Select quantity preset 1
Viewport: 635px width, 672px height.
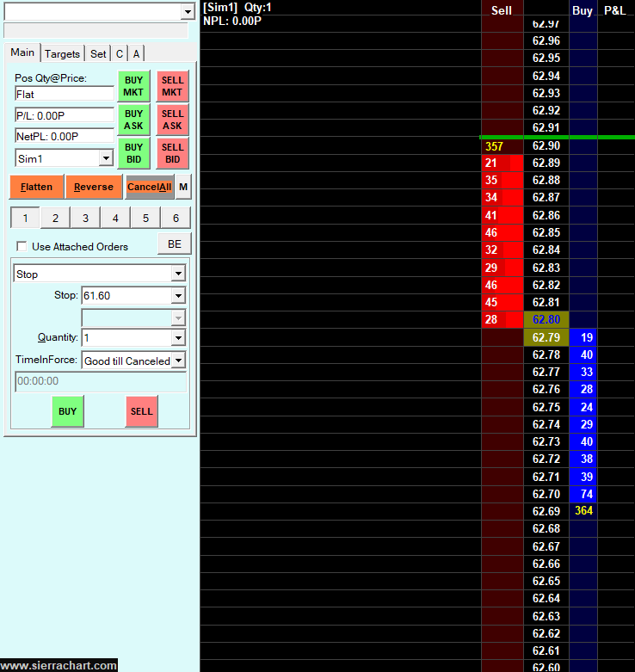[x=25, y=219]
